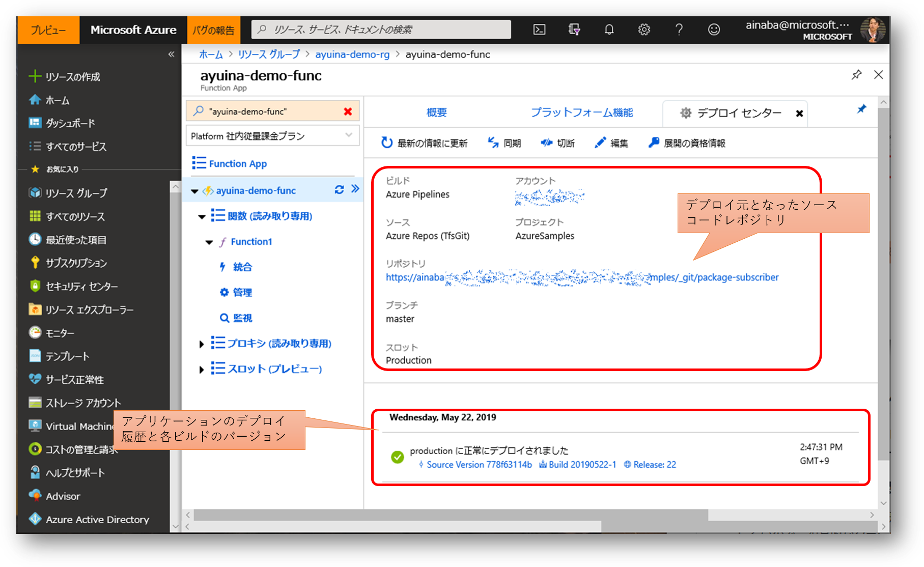The image size is (924, 567).
Task: Collapse the left navigation sidebar
Action: coord(171,54)
